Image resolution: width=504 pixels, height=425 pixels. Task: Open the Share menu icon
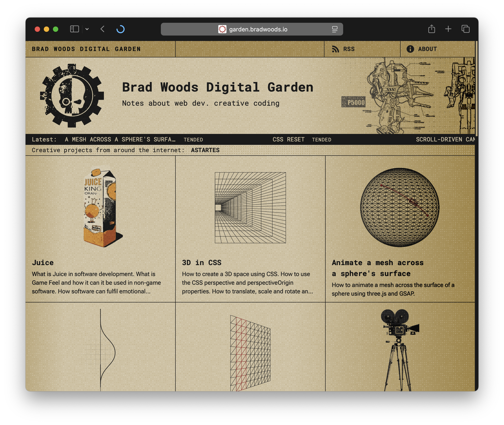tap(431, 29)
